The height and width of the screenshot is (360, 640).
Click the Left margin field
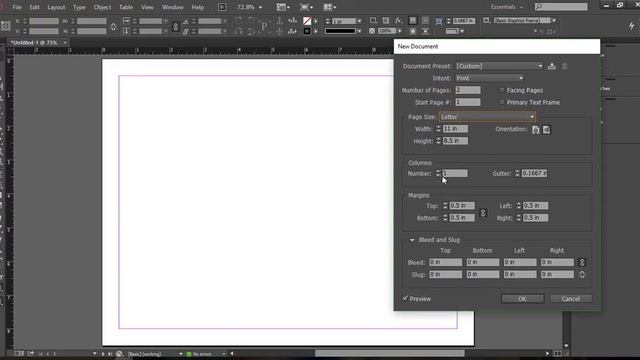(x=536, y=206)
